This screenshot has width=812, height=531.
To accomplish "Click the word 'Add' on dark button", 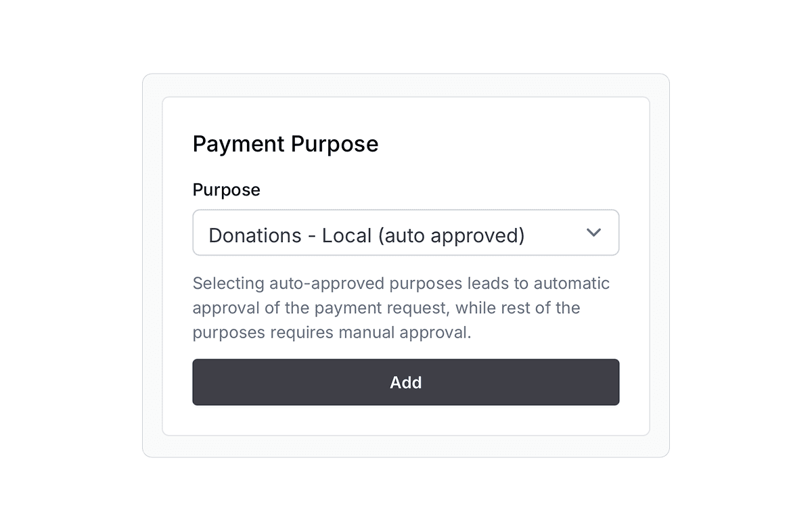I will click(x=405, y=382).
